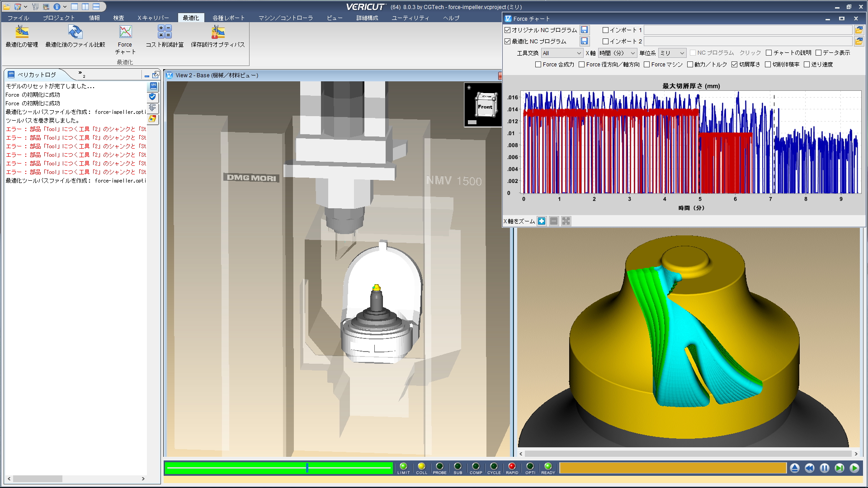Click the RAPID status light
The height and width of the screenshot is (488, 868).
point(512,466)
